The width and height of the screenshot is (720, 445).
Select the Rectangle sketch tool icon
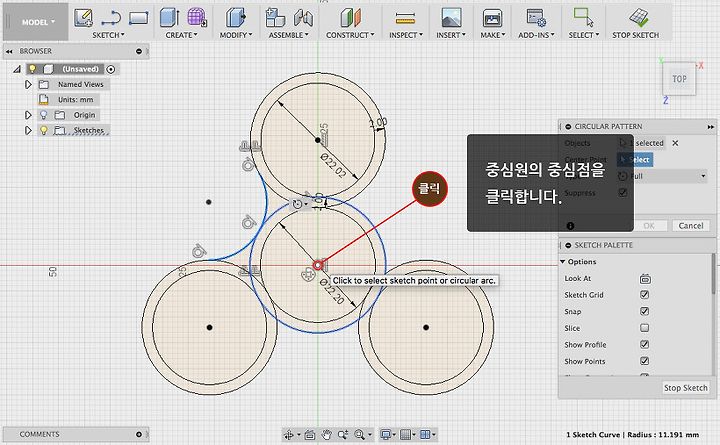click(x=139, y=18)
